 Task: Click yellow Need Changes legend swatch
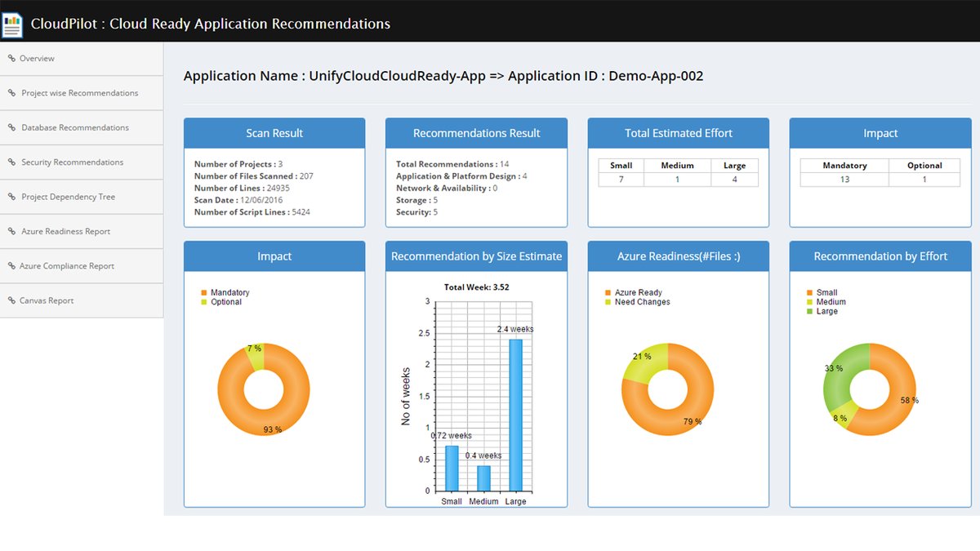608,302
